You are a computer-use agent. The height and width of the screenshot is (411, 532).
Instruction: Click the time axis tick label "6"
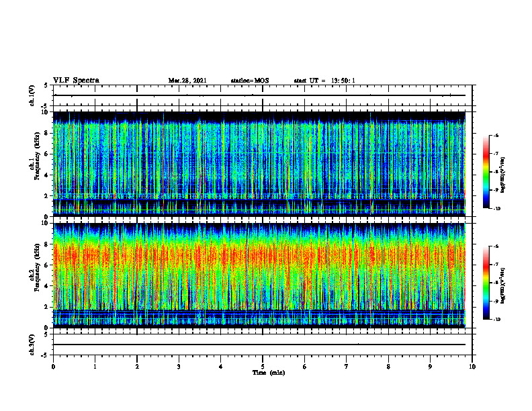[x=305, y=367]
